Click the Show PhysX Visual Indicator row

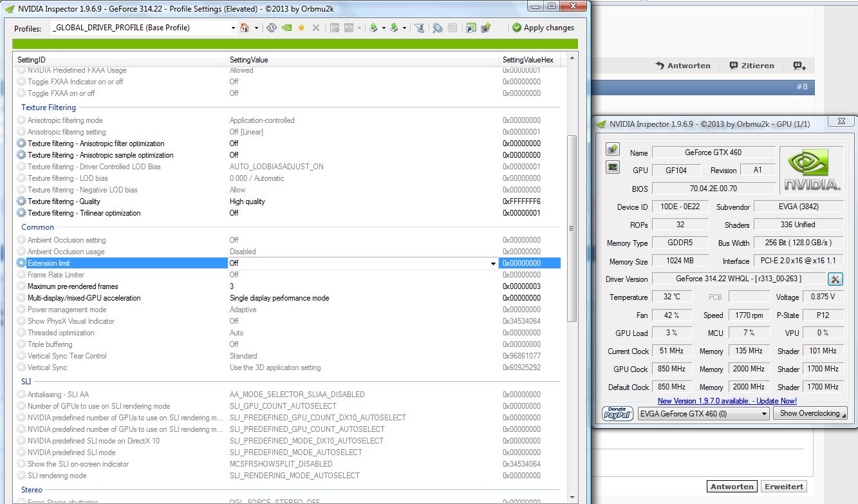click(x=288, y=321)
